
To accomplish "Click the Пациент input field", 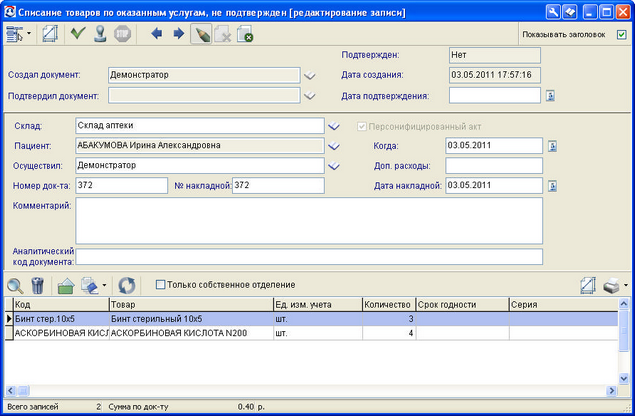I will click(x=200, y=145).
